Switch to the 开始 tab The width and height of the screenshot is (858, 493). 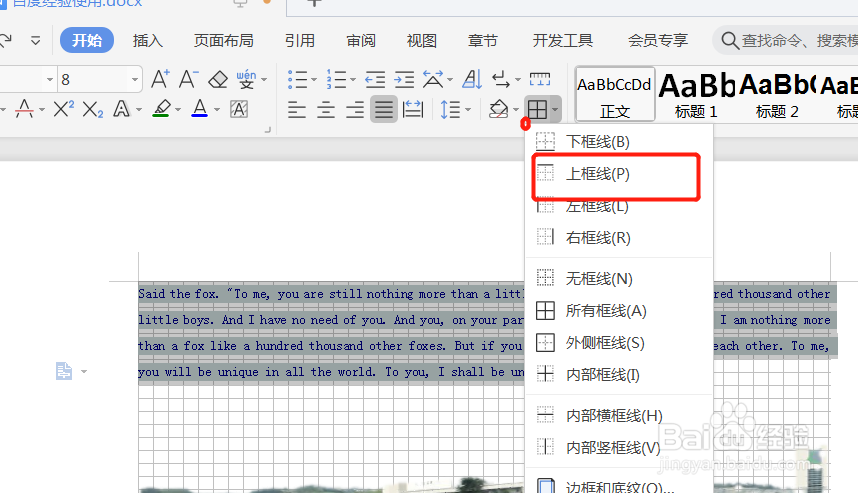click(87, 40)
